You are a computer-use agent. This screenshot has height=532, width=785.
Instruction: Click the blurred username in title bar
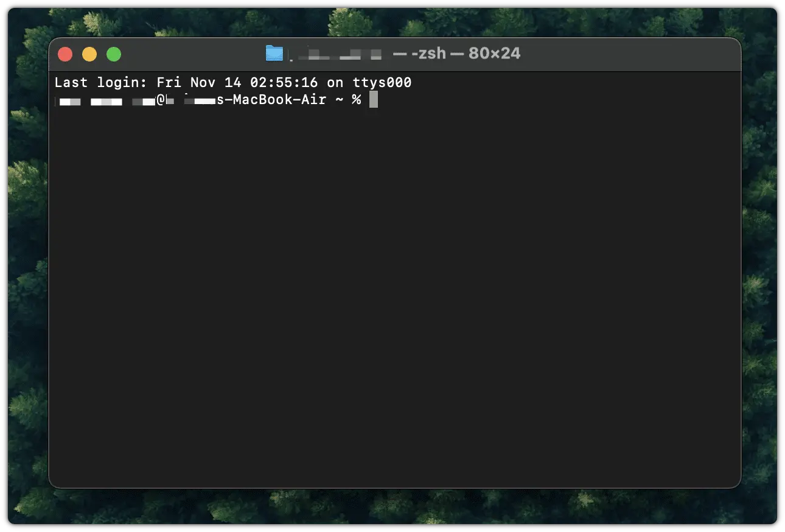point(336,55)
